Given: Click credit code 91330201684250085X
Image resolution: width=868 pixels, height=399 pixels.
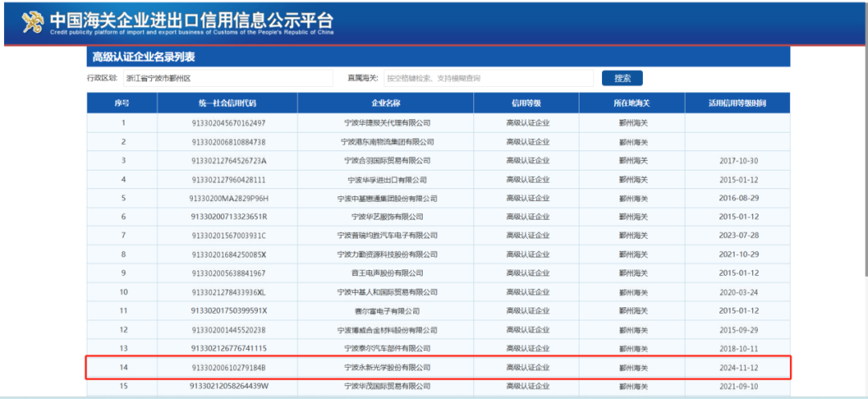Looking at the screenshot, I should pyautogui.click(x=228, y=254).
